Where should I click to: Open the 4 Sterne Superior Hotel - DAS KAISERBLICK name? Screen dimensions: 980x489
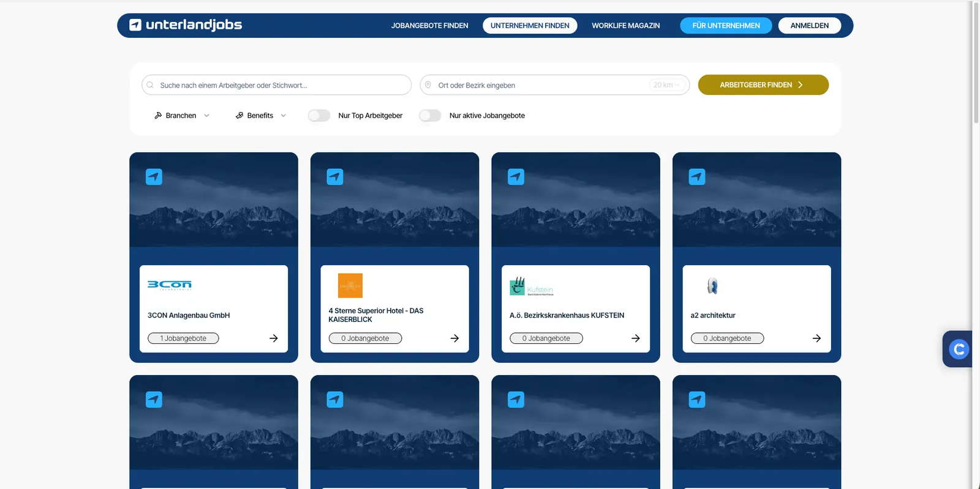pyautogui.click(x=376, y=315)
